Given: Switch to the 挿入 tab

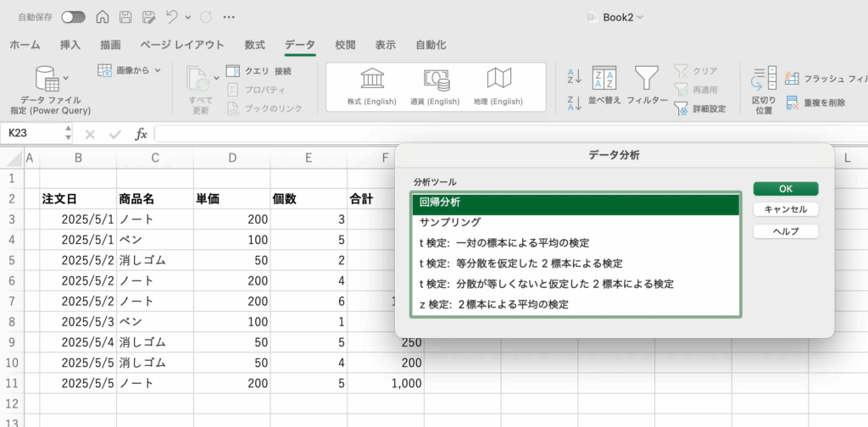Looking at the screenshot, I should (x=70, y=46).
